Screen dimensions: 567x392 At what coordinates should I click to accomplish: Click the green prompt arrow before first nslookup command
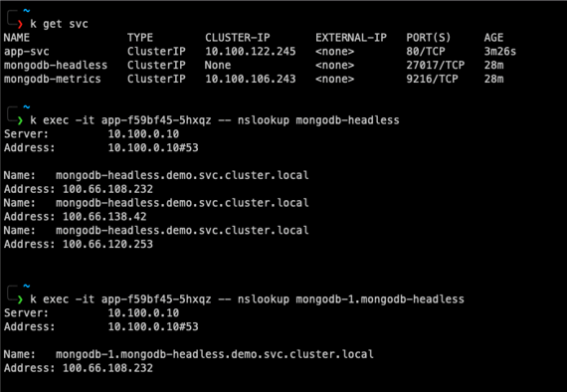pos(20,120)
